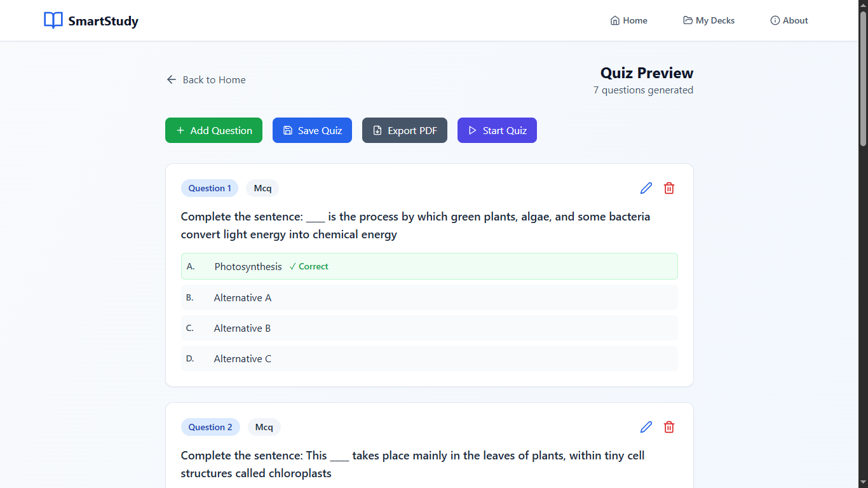Edit Question 2 with pencil icon

click(x=646, y=427)
